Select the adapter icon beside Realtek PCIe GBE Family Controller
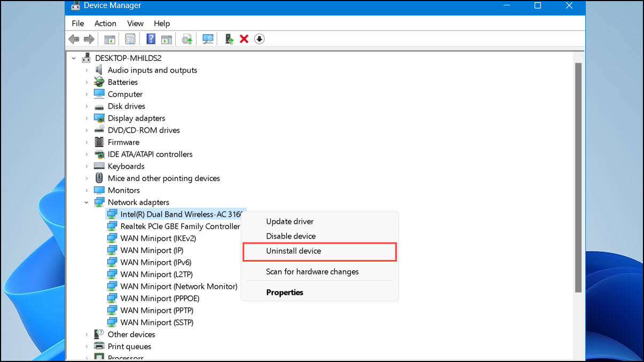This screenshot has height=362, width=644. (112, 226)
